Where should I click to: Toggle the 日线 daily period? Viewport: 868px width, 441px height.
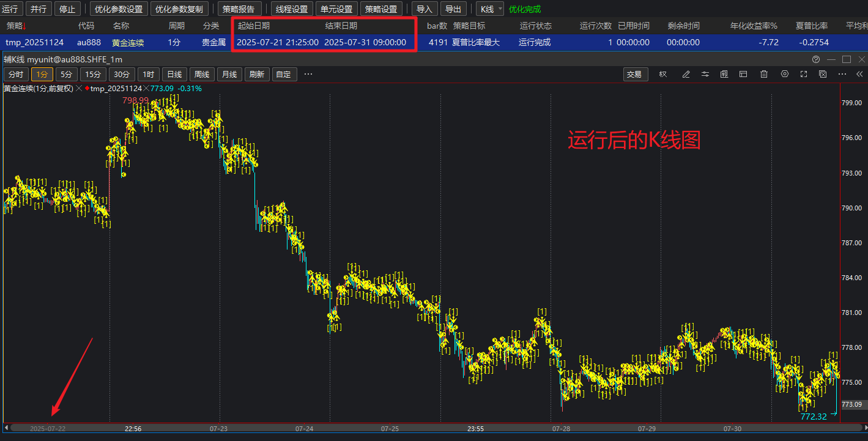click(x=174, y=75)
